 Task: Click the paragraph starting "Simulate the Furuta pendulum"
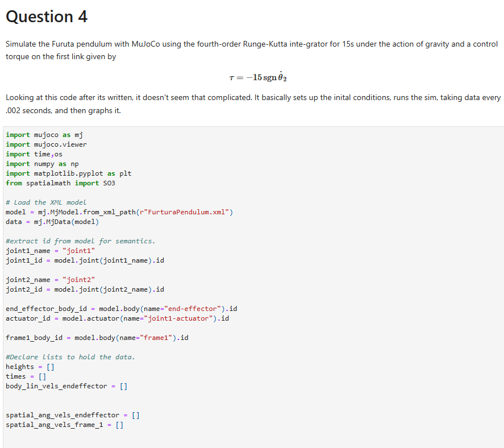252,50
